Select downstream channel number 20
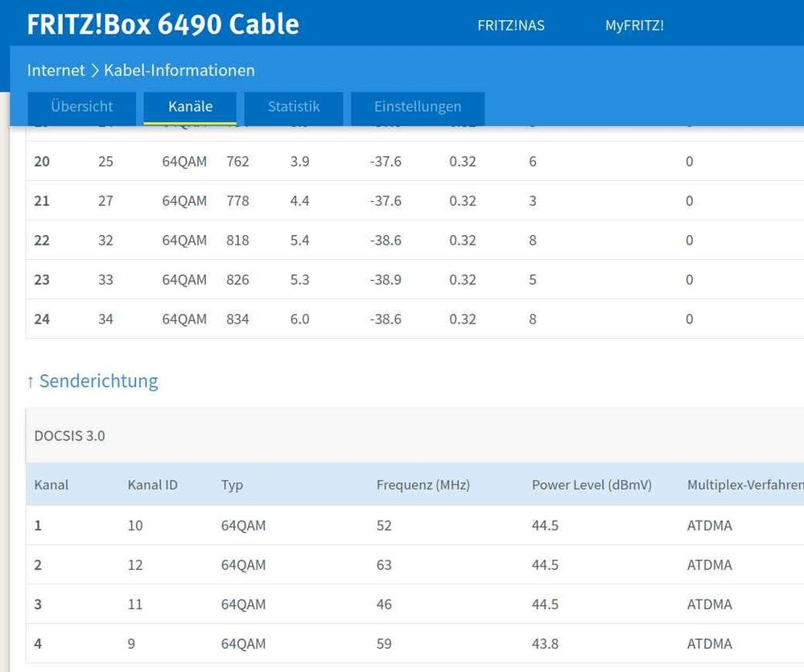 coord(42,162)
